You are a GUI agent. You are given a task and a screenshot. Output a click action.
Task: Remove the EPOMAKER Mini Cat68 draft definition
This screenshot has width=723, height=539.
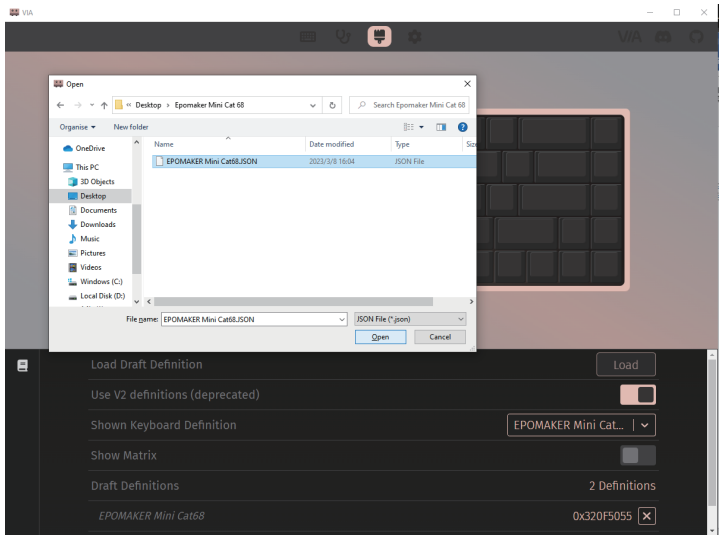pyautogui.click(x=647, y=516)
